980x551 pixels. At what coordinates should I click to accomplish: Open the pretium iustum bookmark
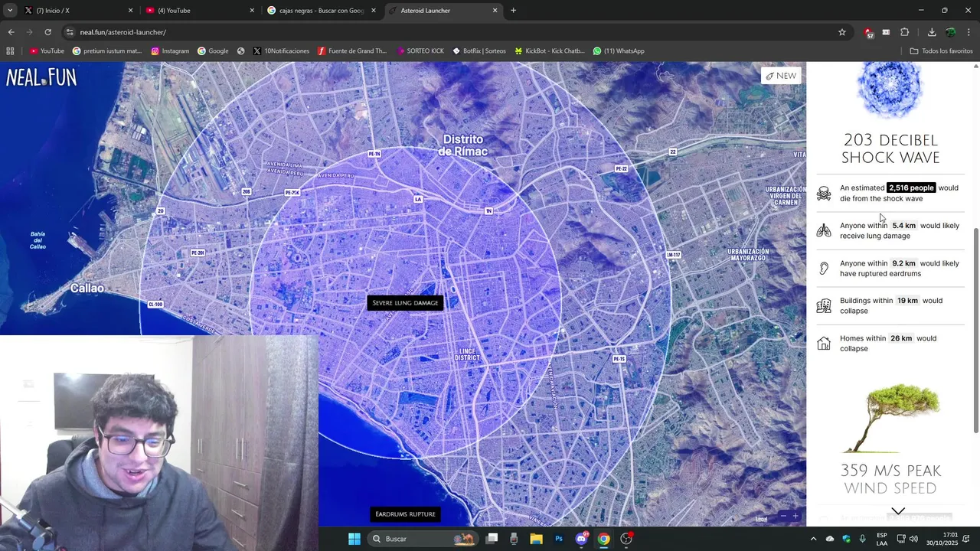point(107,51)
